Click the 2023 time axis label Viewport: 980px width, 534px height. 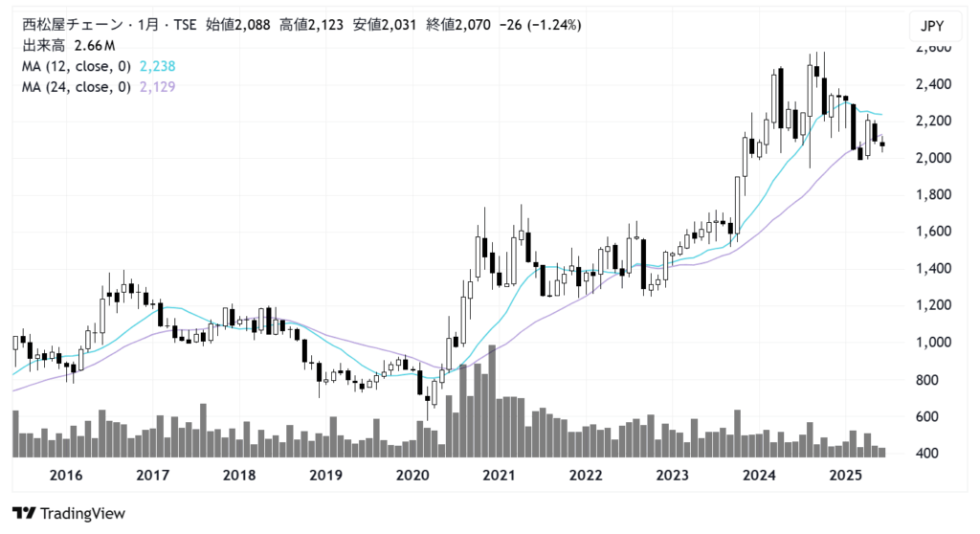(673, 476)
